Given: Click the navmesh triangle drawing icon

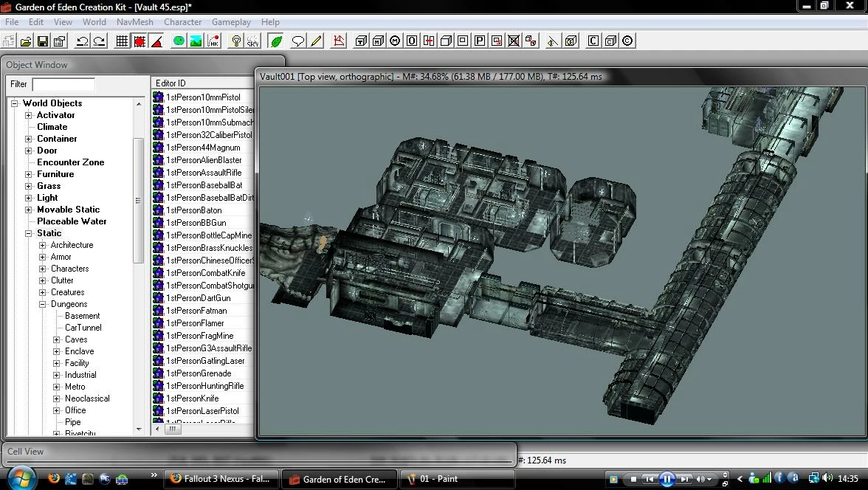Looking at the screenshot, I should [x=339, y=41].
